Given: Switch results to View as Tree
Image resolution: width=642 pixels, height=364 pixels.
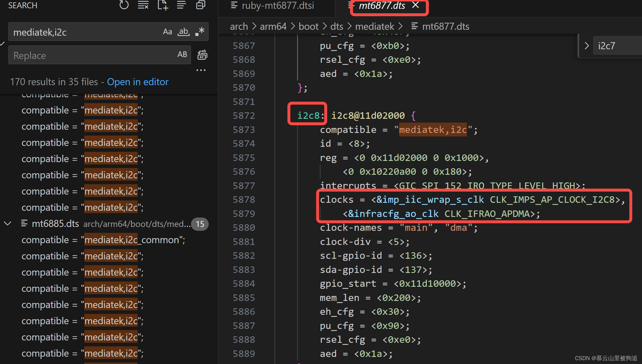Looking at the screenshot, I should 181,5.
